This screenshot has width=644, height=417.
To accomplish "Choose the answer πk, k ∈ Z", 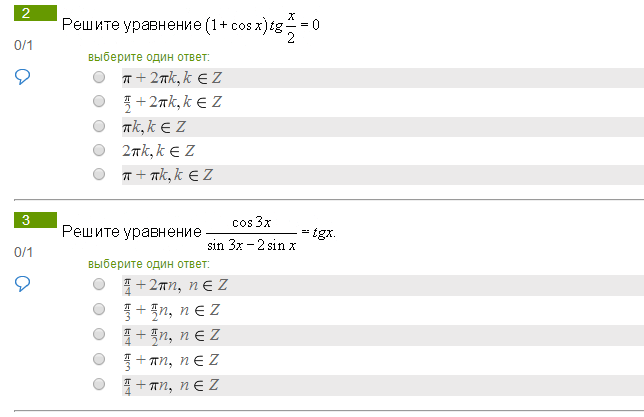I will [98, 126].
